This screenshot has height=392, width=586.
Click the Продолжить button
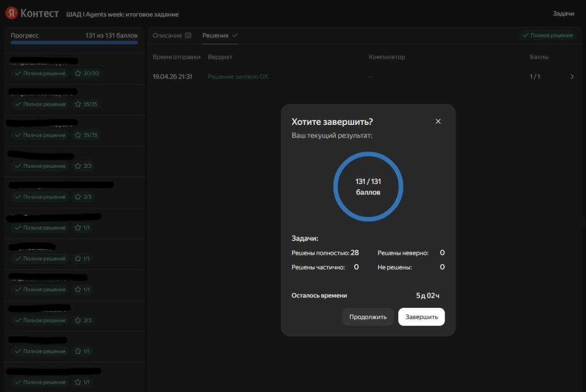click(x=368, y=317)
